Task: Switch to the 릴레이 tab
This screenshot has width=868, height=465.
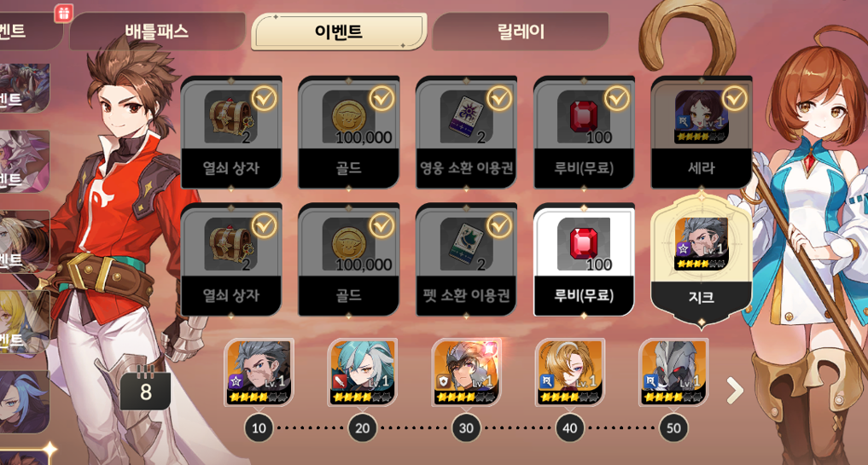Action: pos(521,32)
